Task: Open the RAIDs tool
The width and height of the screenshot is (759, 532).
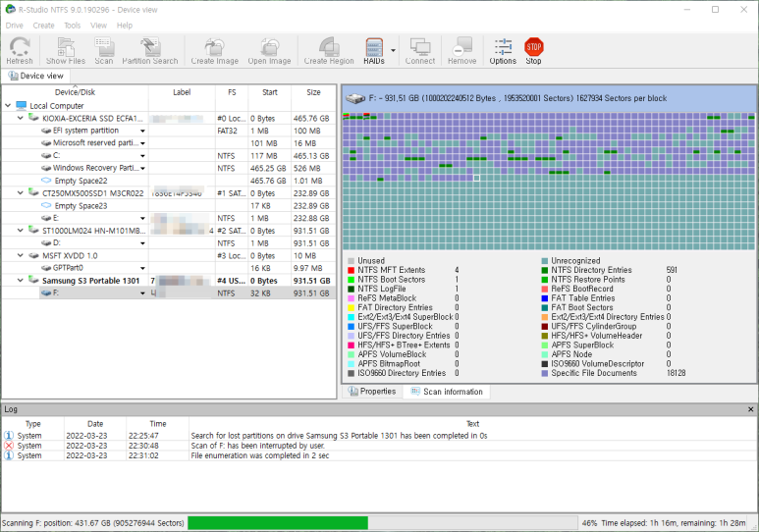Action: tap(374, 51)
